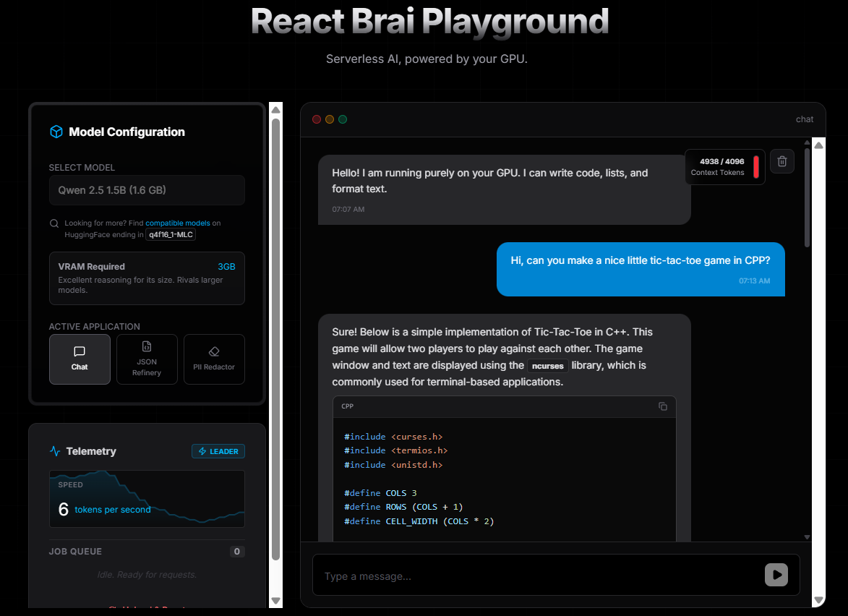Switch to the PII Redactor application

click(214, 359)
